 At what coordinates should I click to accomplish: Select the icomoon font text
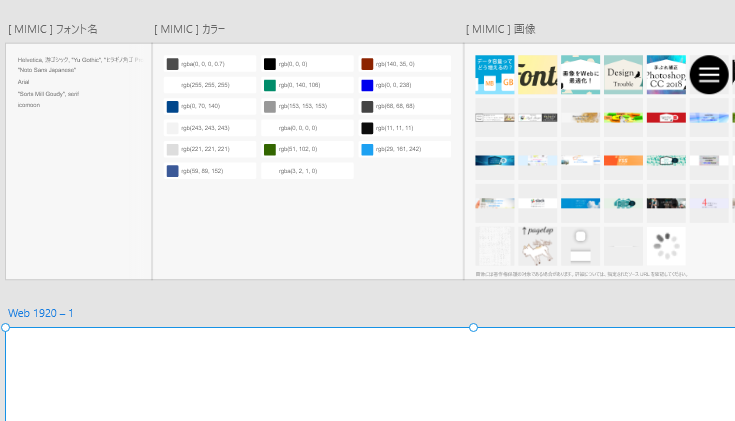point(29,105)
